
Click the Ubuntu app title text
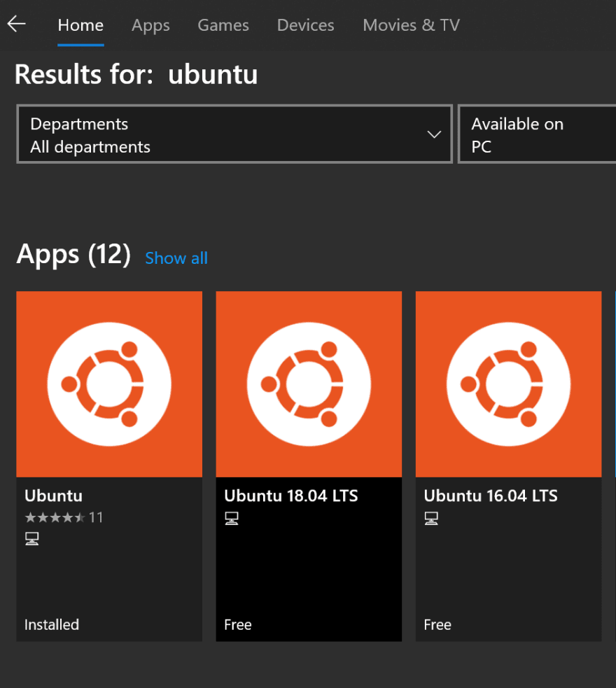tap(53, 496)
